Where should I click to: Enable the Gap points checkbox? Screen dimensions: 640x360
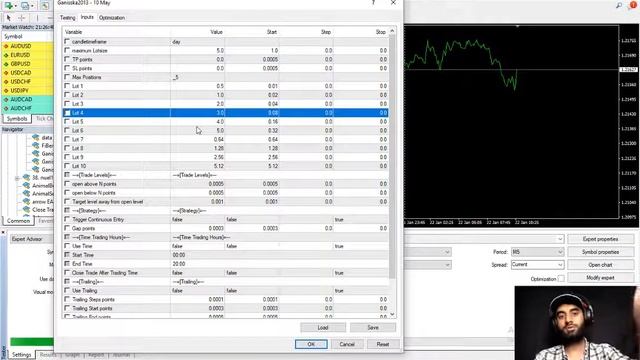pos(67,228)
